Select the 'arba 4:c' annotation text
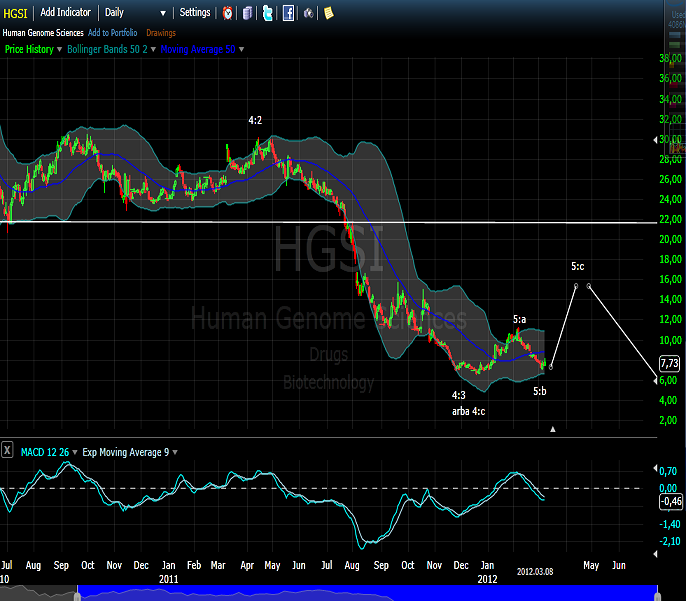Screen dimensions: 686x601 click(x=469, y=411)
